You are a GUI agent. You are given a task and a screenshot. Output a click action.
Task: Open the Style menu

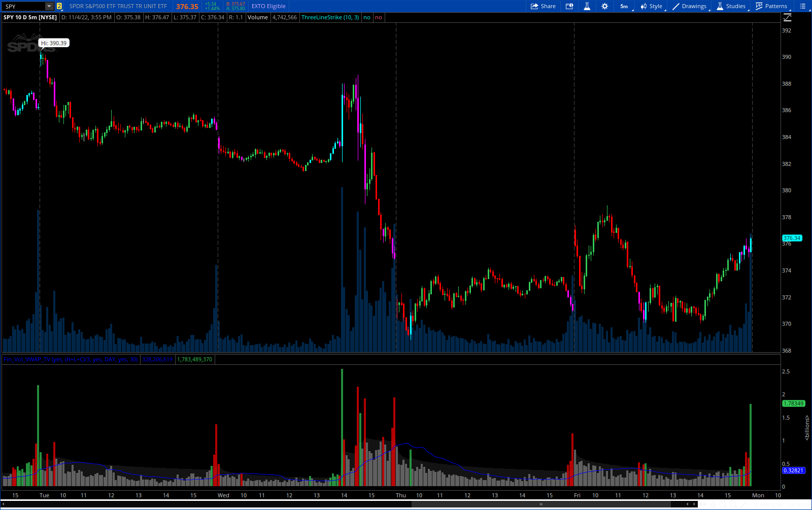click(x=651, y=6)
